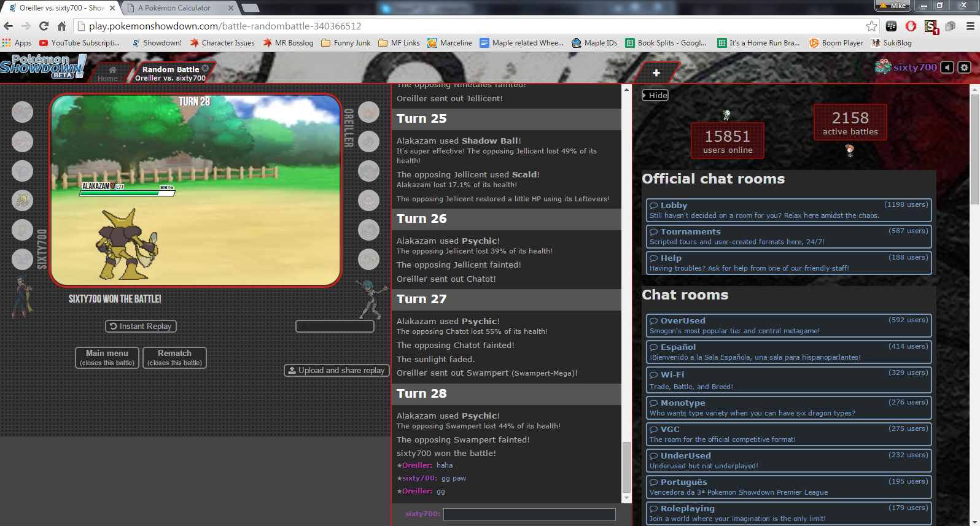
Task: Open the Apps bookmark
Action: pyautogui.click(x=17, y=43)
